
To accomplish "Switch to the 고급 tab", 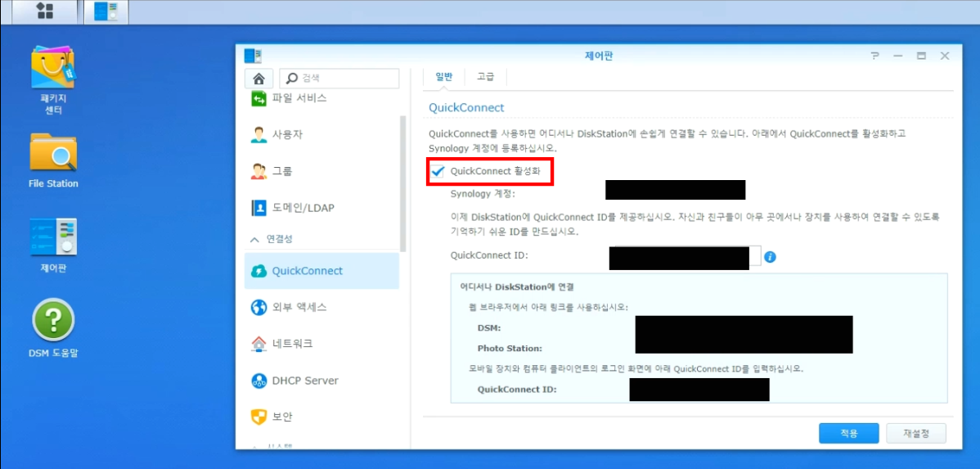I will click(x=486, y=77).
